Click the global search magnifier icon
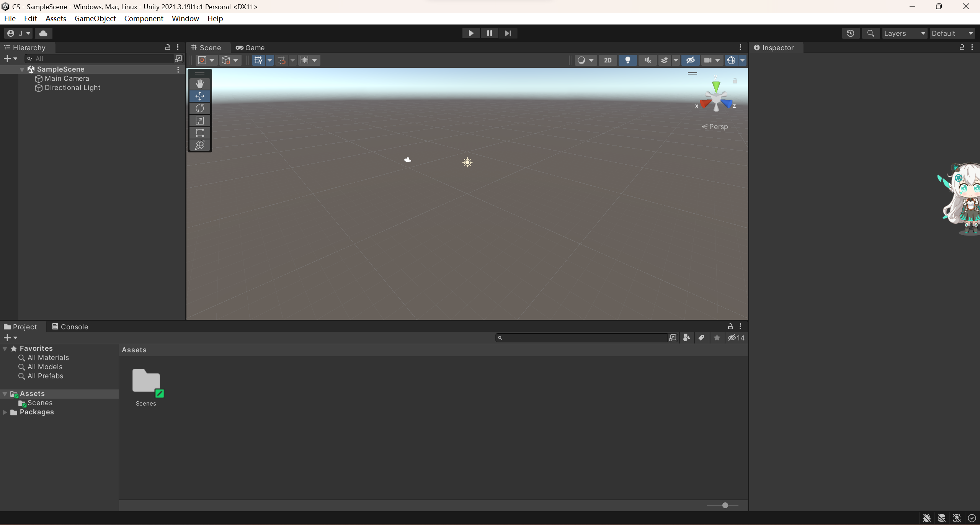 [871, 33]
